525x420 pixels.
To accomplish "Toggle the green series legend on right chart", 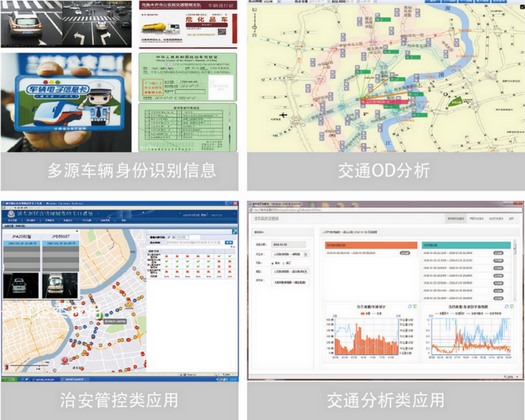I will 493,313.
